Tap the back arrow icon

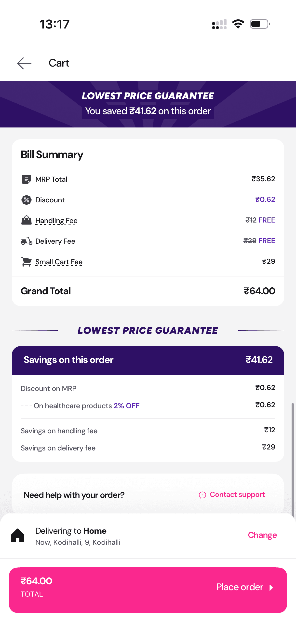coord(24,63)
